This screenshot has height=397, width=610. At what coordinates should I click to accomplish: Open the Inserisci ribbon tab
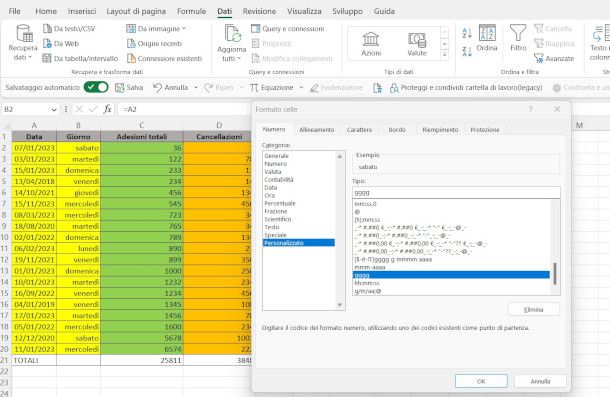pos(82,11)
